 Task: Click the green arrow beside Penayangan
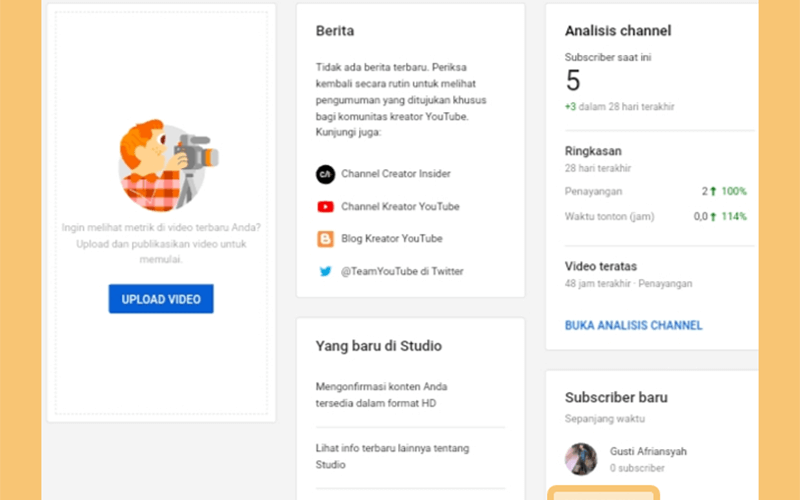(x=713, y=191)
